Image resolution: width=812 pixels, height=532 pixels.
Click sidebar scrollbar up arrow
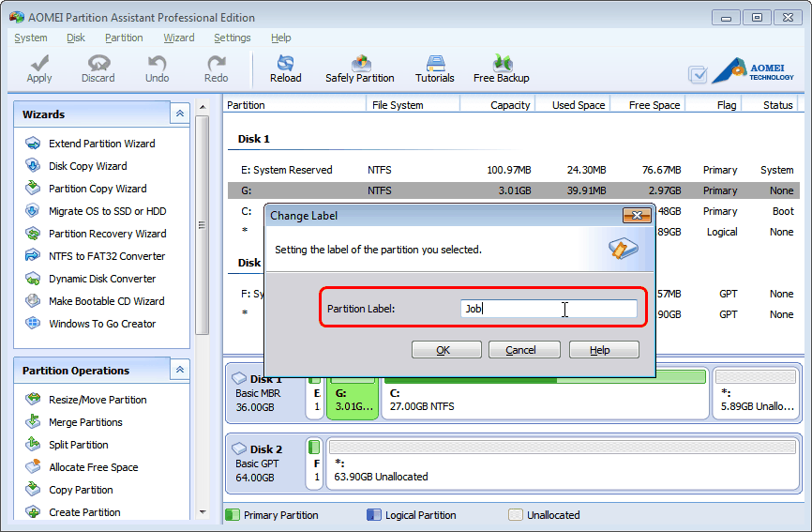click(203, 107)
